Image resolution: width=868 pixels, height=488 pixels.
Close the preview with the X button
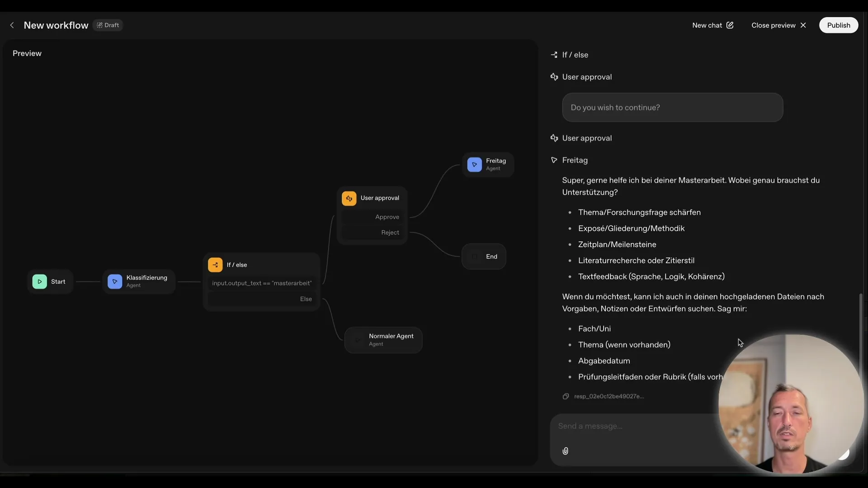[x=804, y=25]
